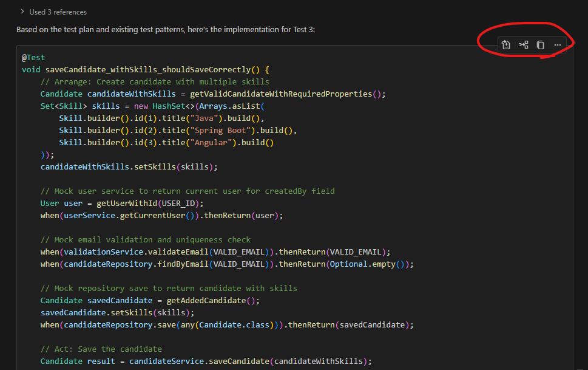Click getUserWithId(USER_ID) call
This screenshot has width=588, height=370.
(147, 203)
